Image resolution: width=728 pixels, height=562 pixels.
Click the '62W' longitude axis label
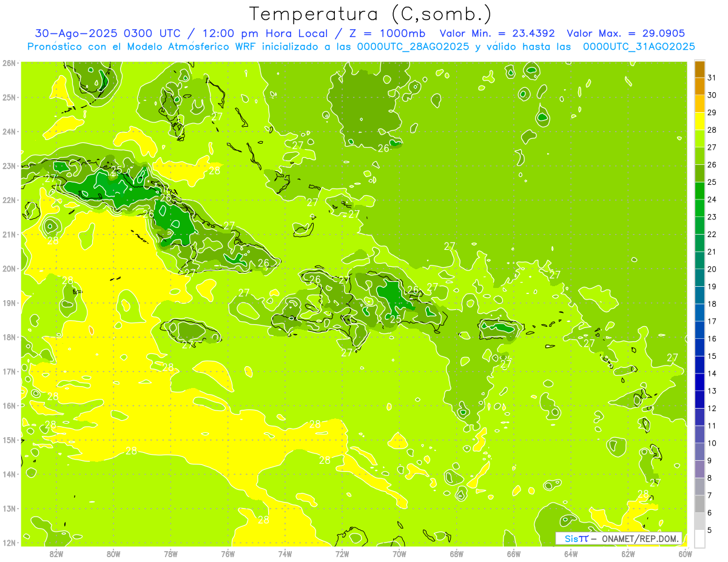[x=629, y=554]
